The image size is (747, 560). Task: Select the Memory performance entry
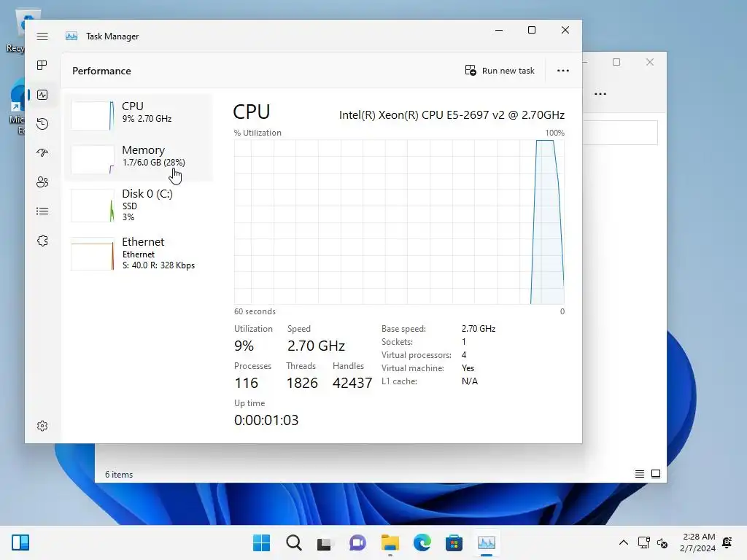pyautogui.click(x=139, y=159)
